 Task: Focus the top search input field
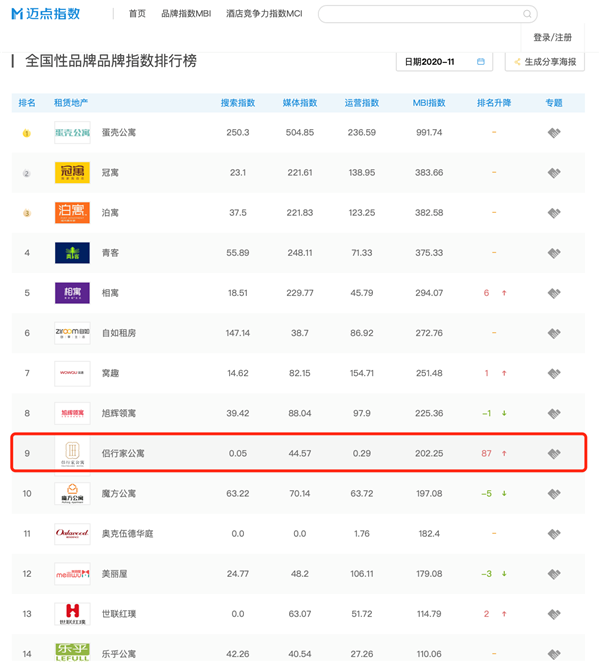[420, 14]
